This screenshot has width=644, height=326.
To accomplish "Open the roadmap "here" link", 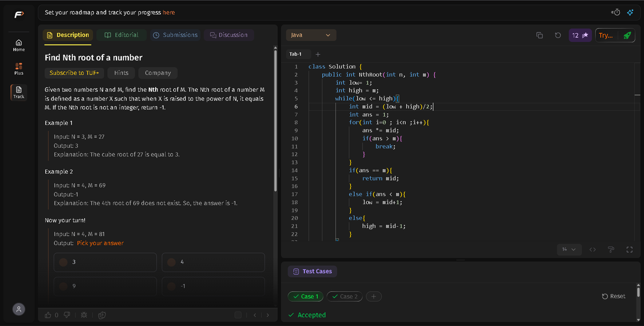I will (x=169, y=12).
